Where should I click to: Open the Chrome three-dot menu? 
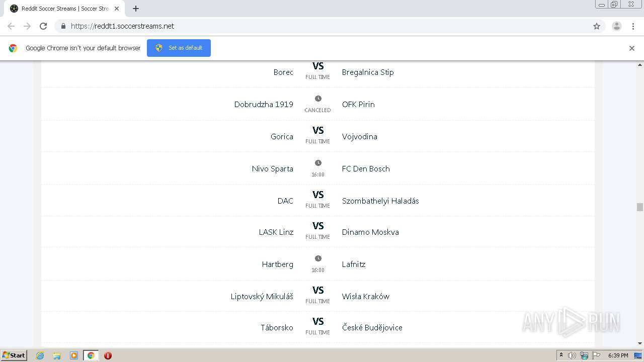point(633,26)
